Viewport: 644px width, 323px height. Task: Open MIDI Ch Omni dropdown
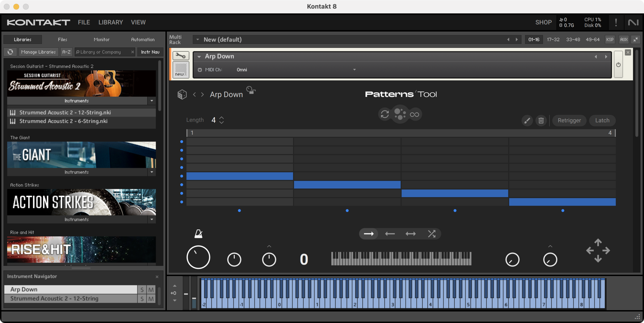(x=296, y=70)
